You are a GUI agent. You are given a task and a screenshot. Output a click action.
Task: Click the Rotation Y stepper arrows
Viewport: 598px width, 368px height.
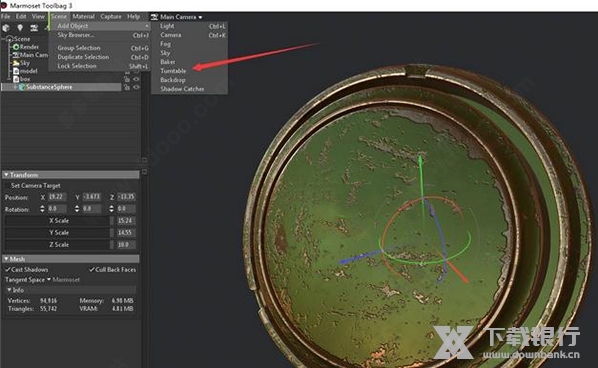pyautogui.click(x=77, y=209)
